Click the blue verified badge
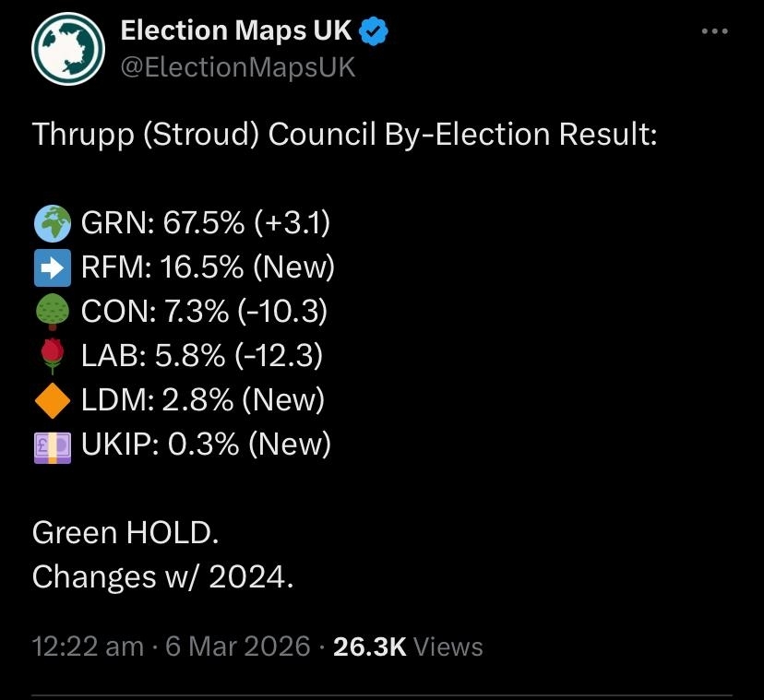The image size is (764, 700). click(373, 30)
